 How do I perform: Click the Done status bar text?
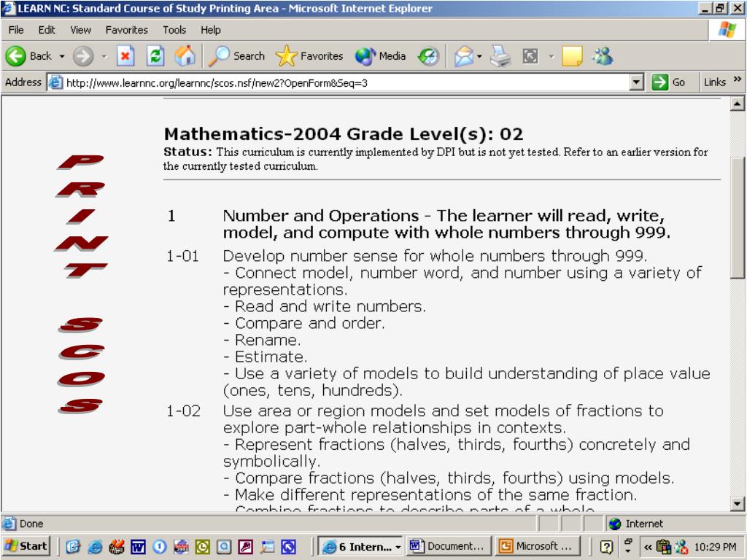pyautogui.click(x=31, y=524)
